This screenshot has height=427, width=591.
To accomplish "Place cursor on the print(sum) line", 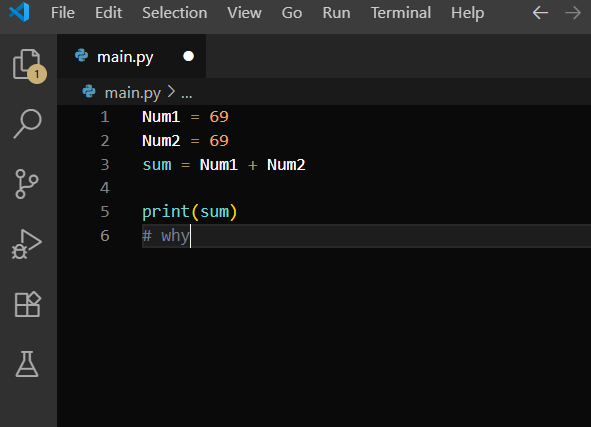I will click(189, 212).
